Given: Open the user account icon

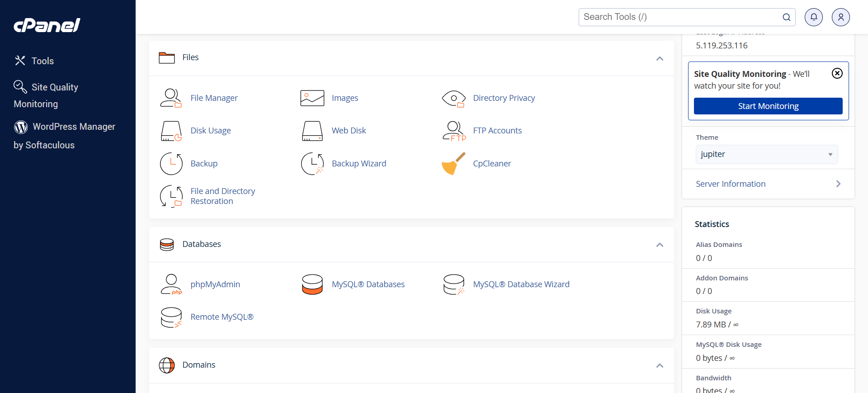Looking at the screenshot, I should [x=841, y=17].
